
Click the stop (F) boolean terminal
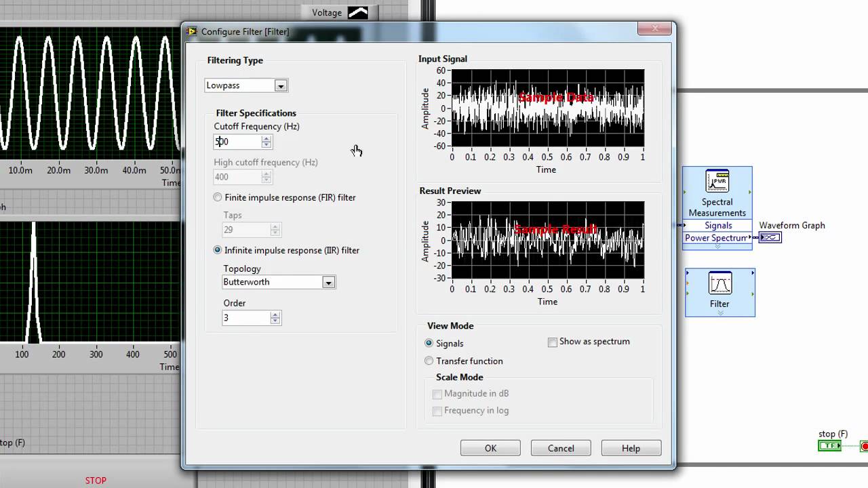pyautogui.click(x=829, y=445)
